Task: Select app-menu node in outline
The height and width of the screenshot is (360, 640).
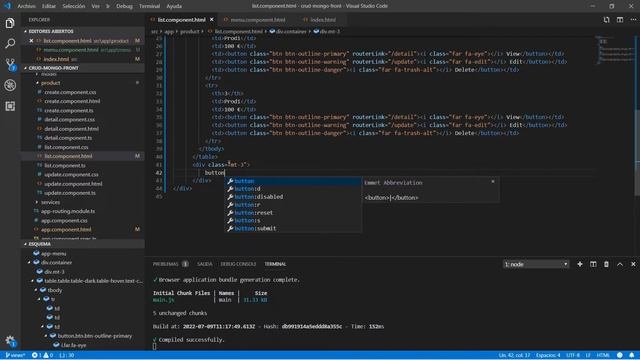Action: (53, 253)
